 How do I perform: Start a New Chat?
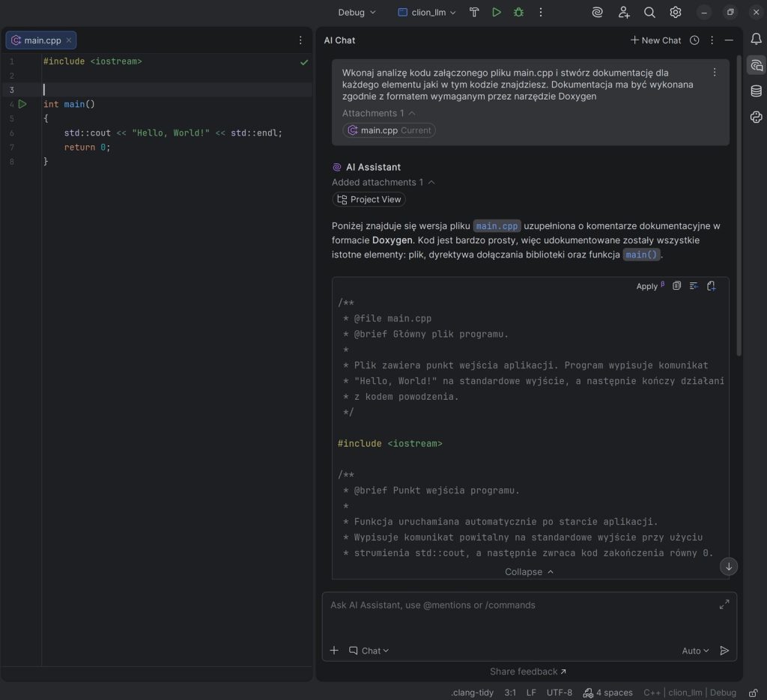pyautogui.click(x=655, y=40)
